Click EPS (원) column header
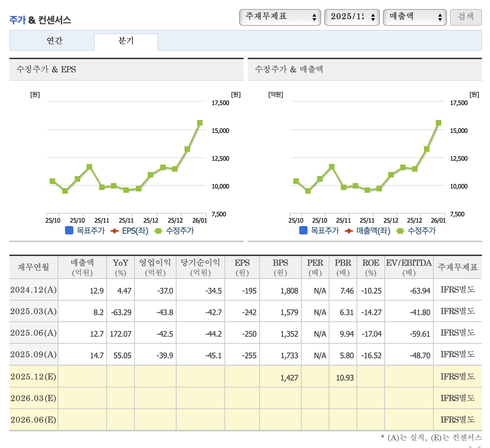 [242, 267]
